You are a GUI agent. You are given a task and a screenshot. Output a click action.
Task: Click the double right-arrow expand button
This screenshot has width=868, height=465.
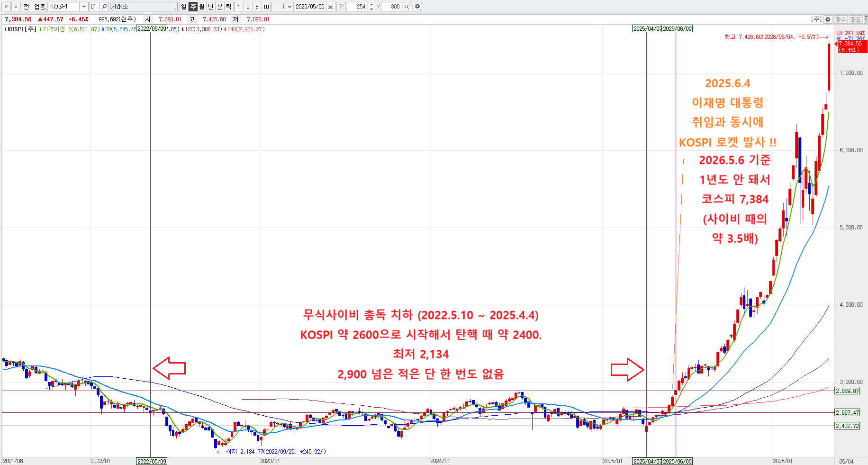7,7
